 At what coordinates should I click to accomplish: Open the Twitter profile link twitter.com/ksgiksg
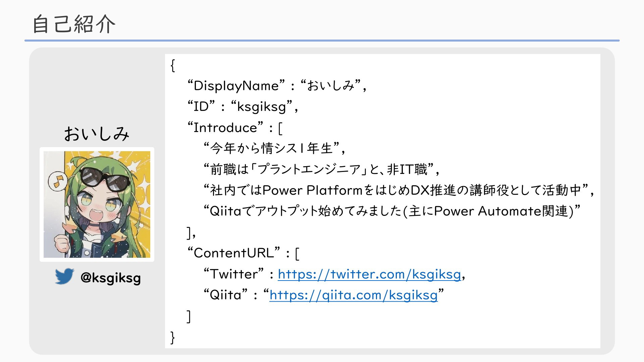pos(369,274)
